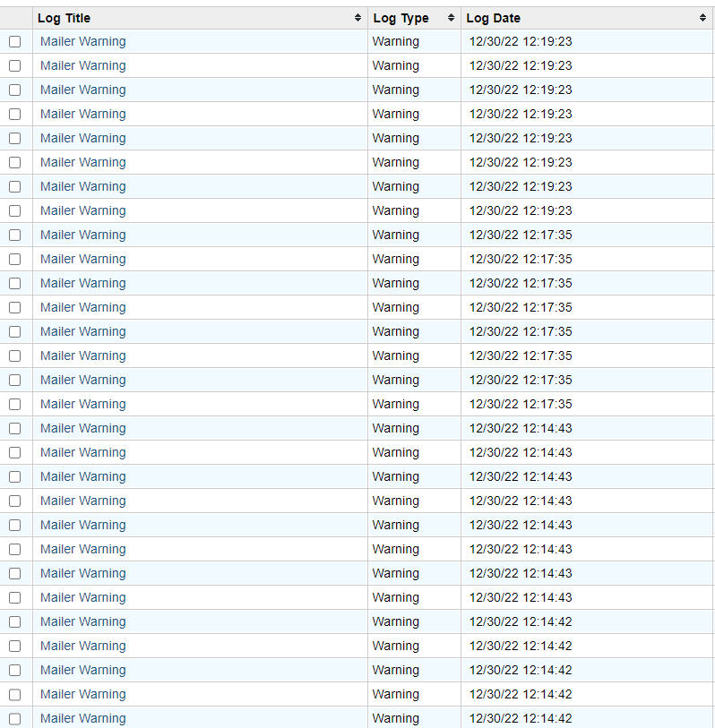Tick checkbox of the last 12:17:35 entry

[14, 405]
